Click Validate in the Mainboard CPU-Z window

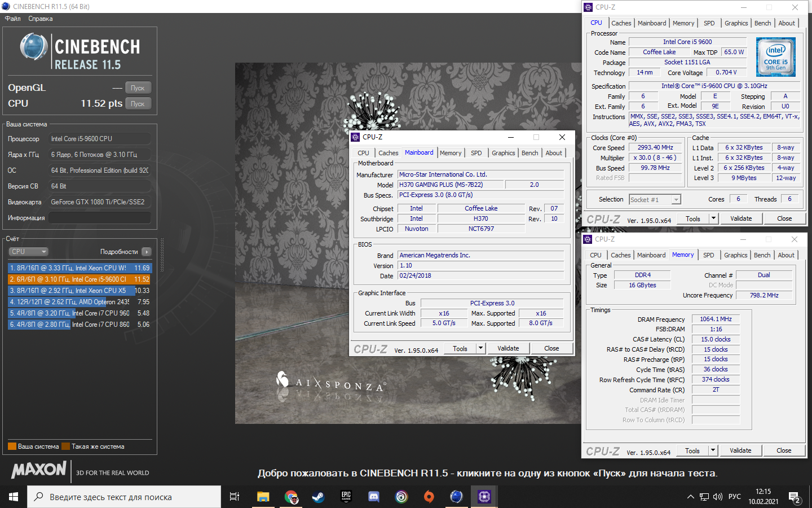508,348
